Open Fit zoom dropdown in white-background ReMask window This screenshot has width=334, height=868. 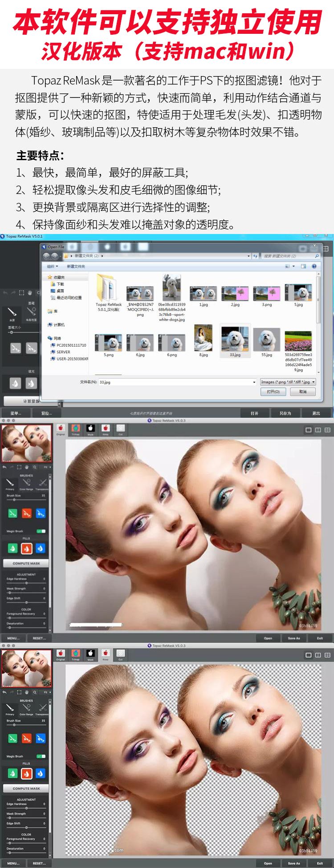pyautogui.click(x=47, y=467)
